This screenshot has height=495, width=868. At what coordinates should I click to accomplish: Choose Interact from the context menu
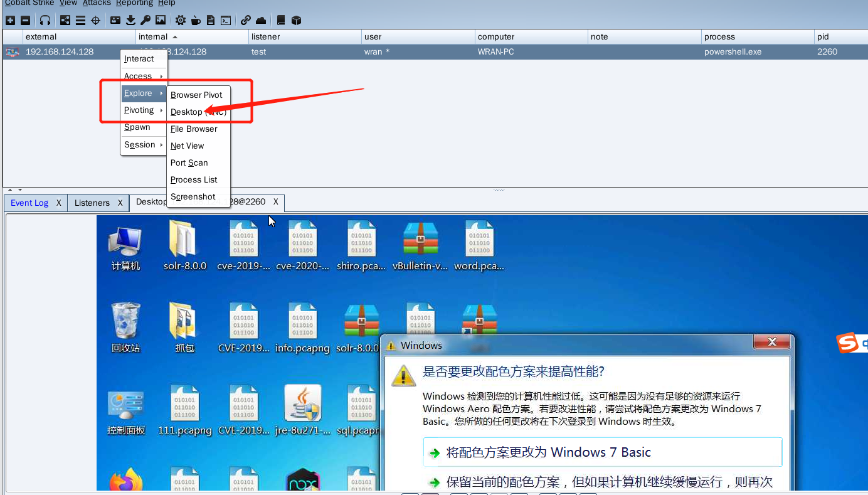click(144, 59)
